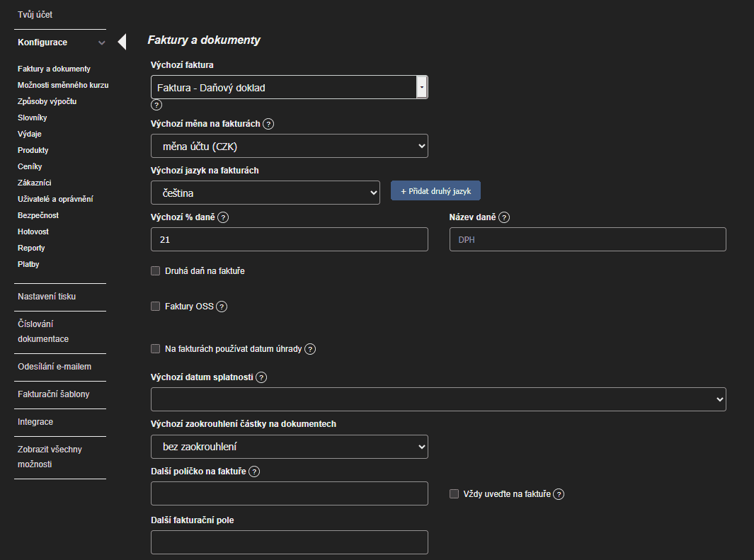754x560 pixels.
Task: Open Slovníky in sidebar
Action: click(33, 118)
